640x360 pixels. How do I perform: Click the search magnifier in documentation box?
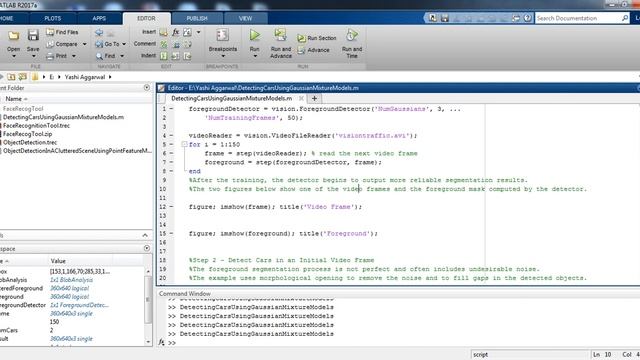point(625,18)
